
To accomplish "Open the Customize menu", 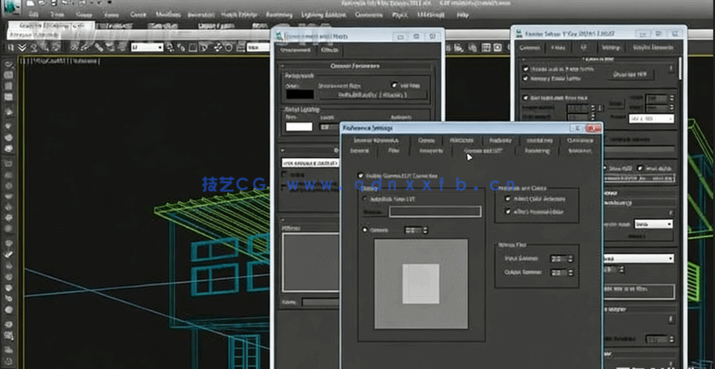I will 368,15.
